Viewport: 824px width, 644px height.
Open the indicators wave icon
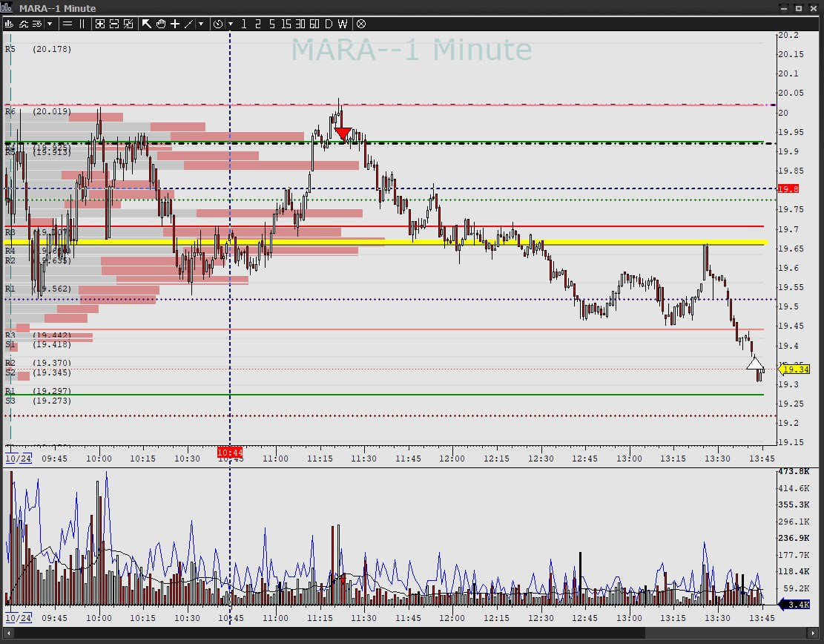click(23, 24)
